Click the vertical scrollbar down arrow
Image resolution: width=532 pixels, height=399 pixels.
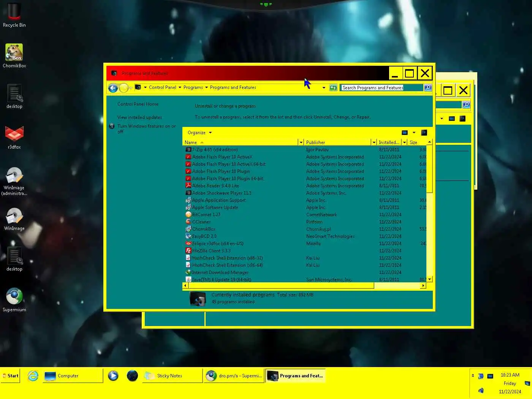click(x=430, y=279)
